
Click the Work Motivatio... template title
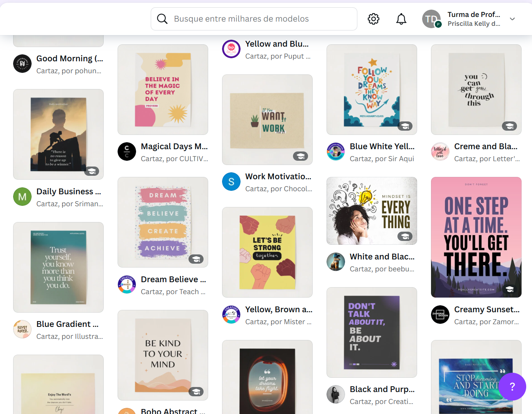(x=278, y=177)
